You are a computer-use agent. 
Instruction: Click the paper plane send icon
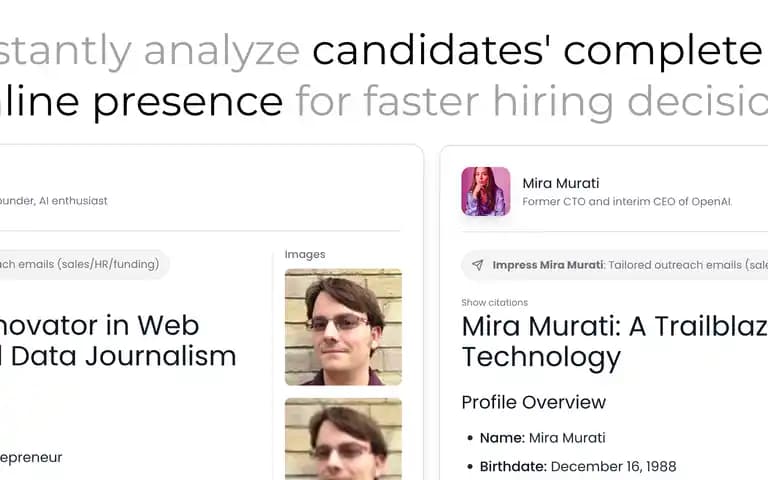(477, 265)
